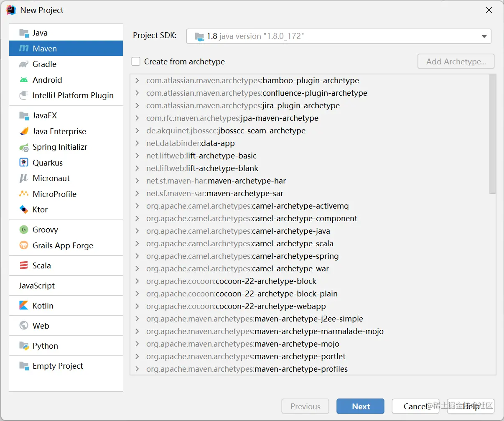Select camel-archetype-component row text
The height and width of the screenshot is (421, 504).
(x=252, y=218)
